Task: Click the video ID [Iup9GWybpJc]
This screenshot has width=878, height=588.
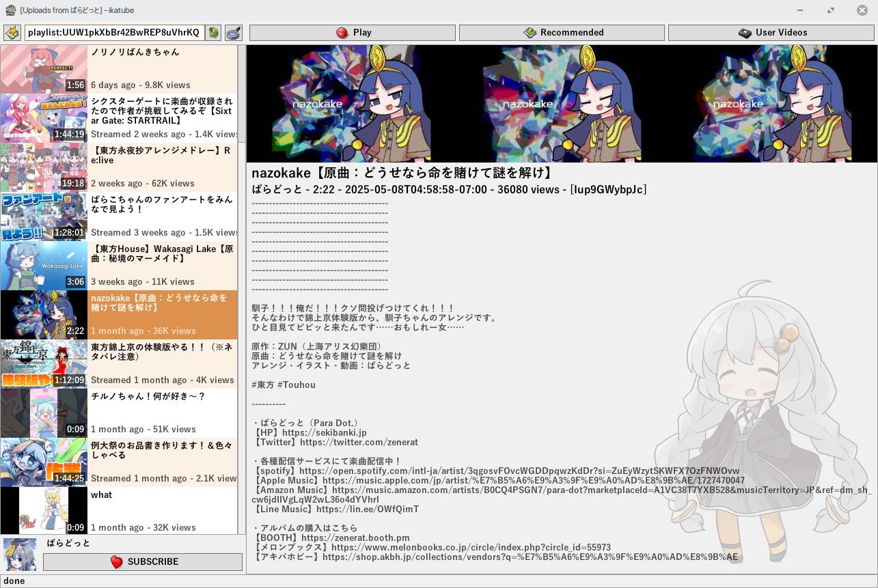Action: click(x=608, y=189)
